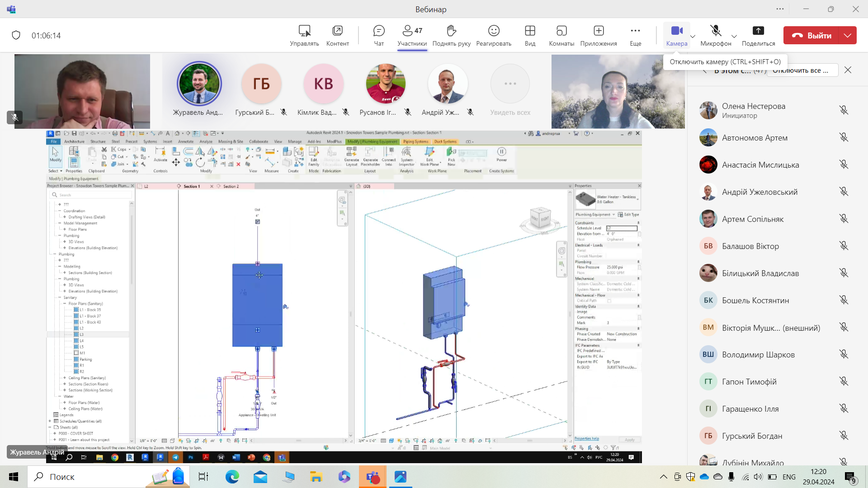Open More (Еще) actions menu
Screen dimensions: 868x488
[x=635, y=35]
